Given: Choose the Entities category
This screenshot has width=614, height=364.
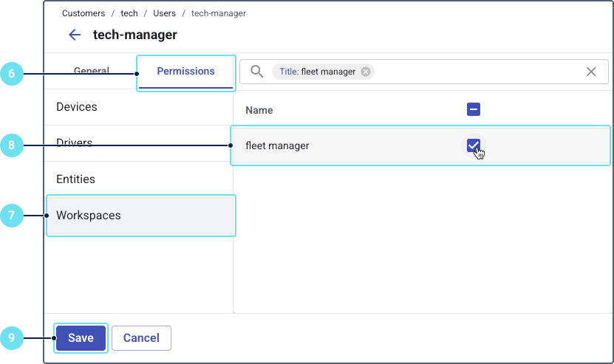Looking at the screenshot, I should (75, 179).
